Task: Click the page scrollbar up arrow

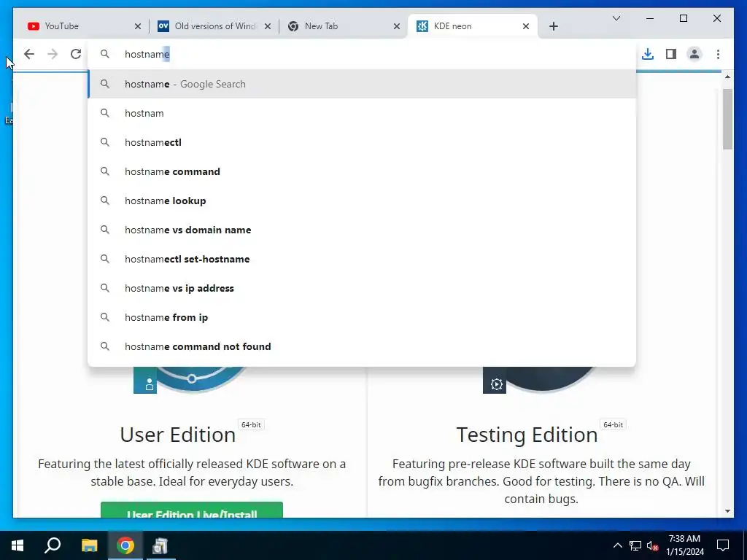Action: point(727,76)
